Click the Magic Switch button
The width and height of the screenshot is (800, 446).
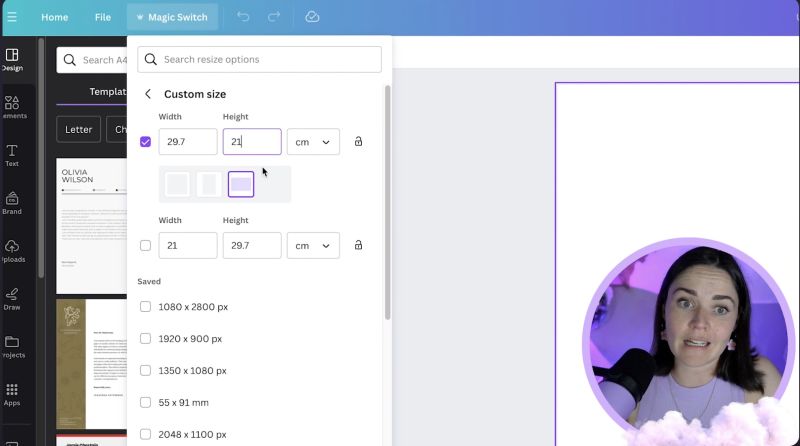click(x=172, y=17)
